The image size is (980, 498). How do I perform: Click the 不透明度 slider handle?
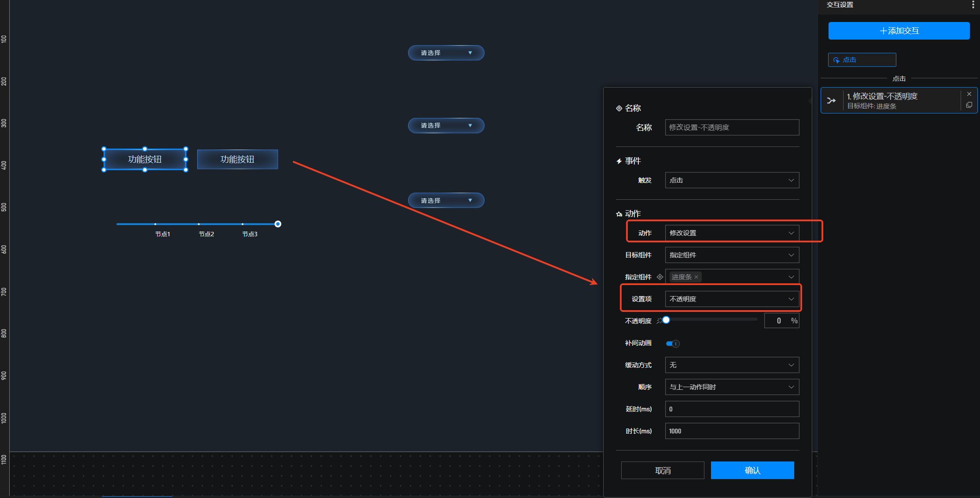(666, 320)
